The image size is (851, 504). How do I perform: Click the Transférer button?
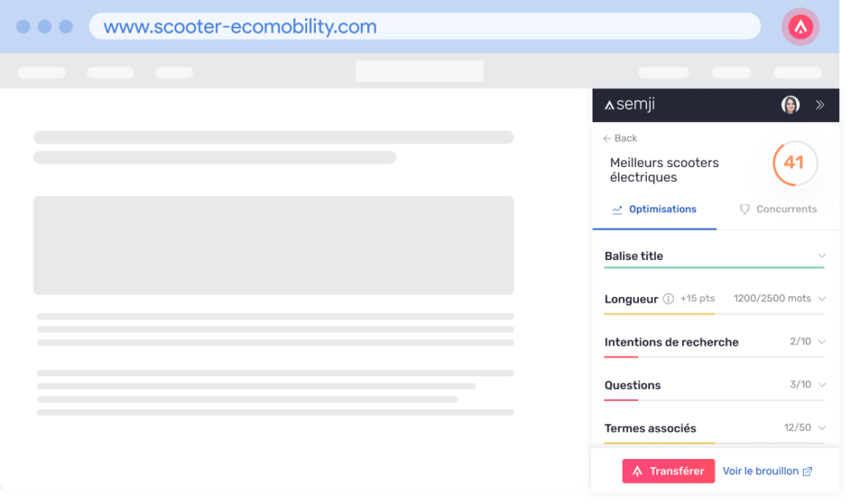tap(668, 471)
